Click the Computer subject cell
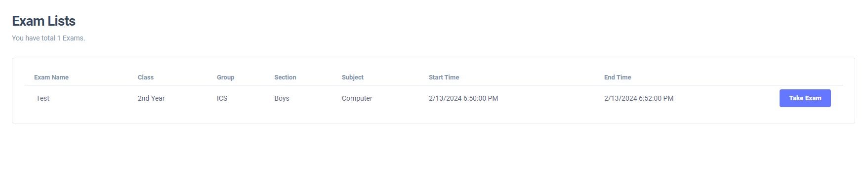This screenshot has height=193, width=868. tap(357, 98)
